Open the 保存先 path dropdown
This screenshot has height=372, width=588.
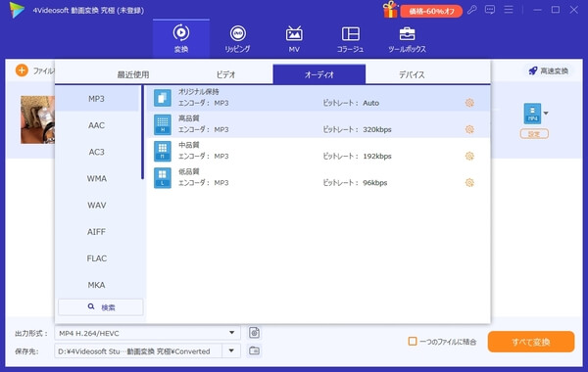[231, 351]
